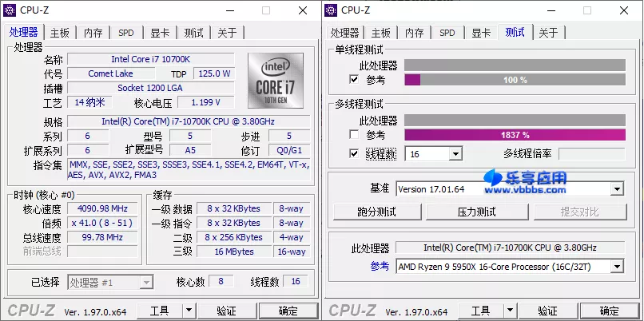Click the 修订 value Q0/G1
The image size is (644, 321).
(289, 150)
